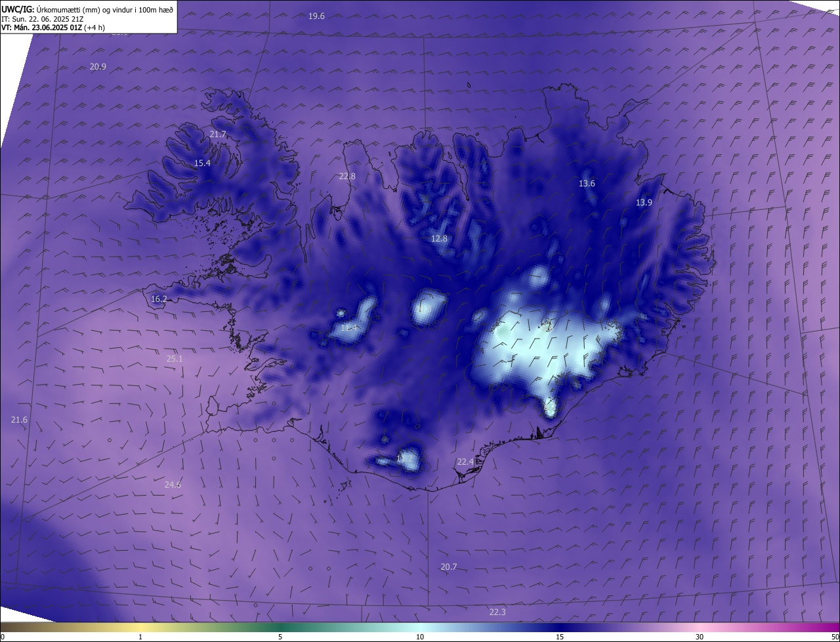Click the 22.3 value label
The width and height of the screenshot is (840, 642).
497,612
